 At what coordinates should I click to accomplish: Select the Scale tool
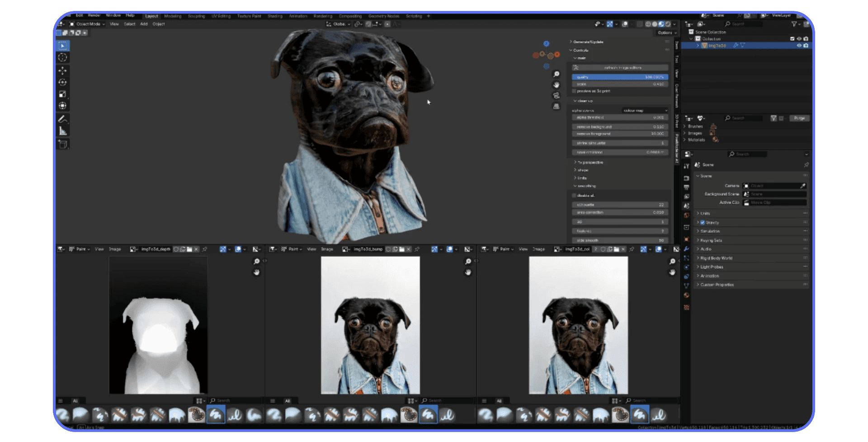(63, 94)
